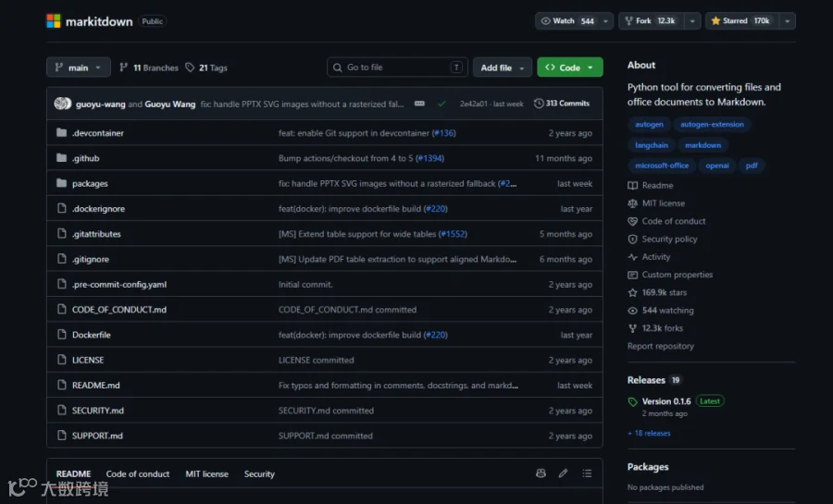This screenshot has height=504, width=833.
Task: Toggle the Starred button
Action: (741, 20)
